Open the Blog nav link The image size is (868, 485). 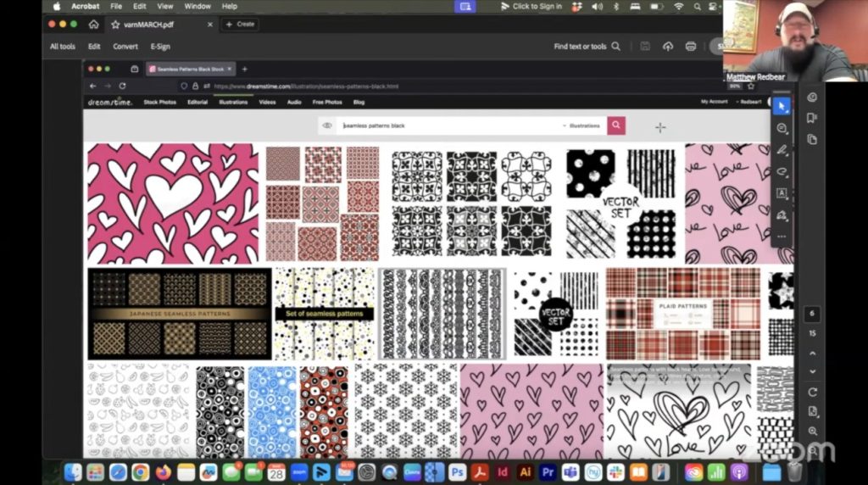pos(359,102)
